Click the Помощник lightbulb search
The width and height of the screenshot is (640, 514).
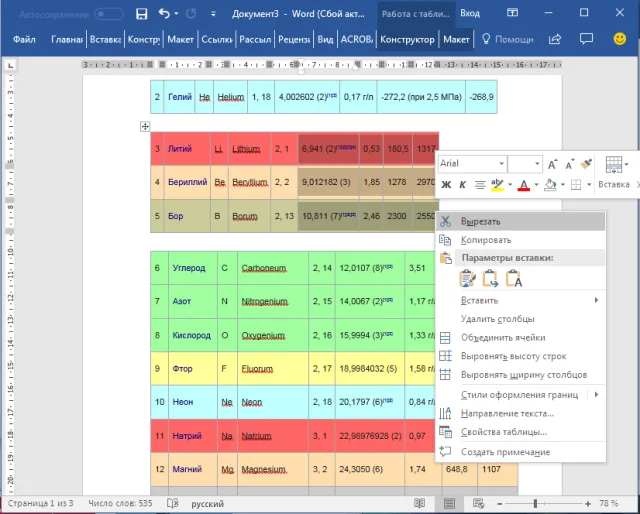pyautogui.click(x=508, y=40)
